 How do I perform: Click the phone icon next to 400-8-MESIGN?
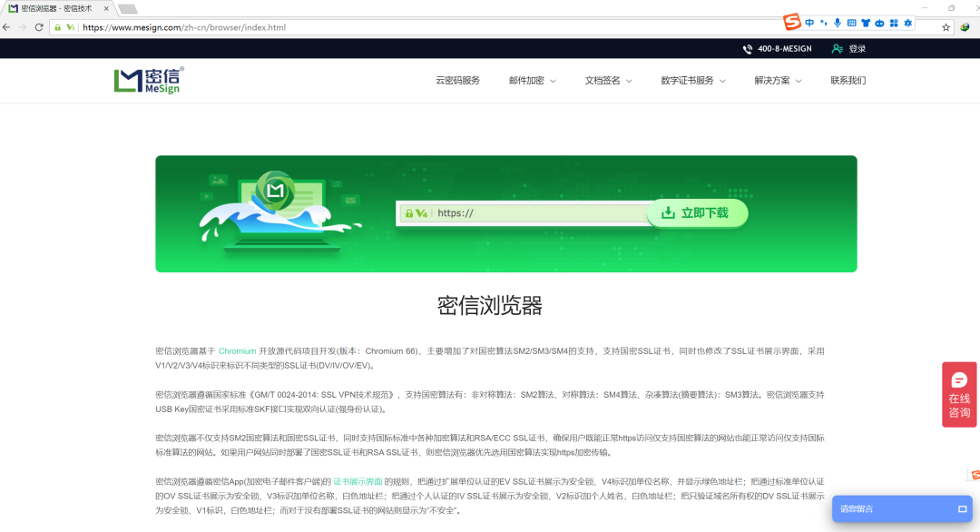click(x=748, y=49)
